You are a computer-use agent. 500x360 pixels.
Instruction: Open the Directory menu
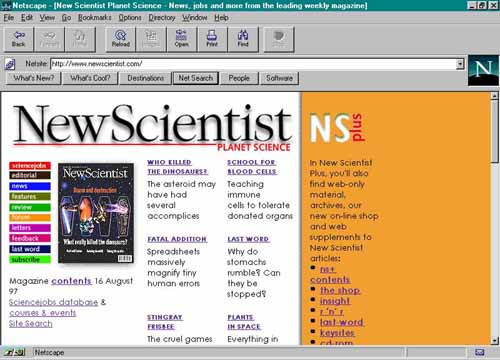[x=162, y=17]
